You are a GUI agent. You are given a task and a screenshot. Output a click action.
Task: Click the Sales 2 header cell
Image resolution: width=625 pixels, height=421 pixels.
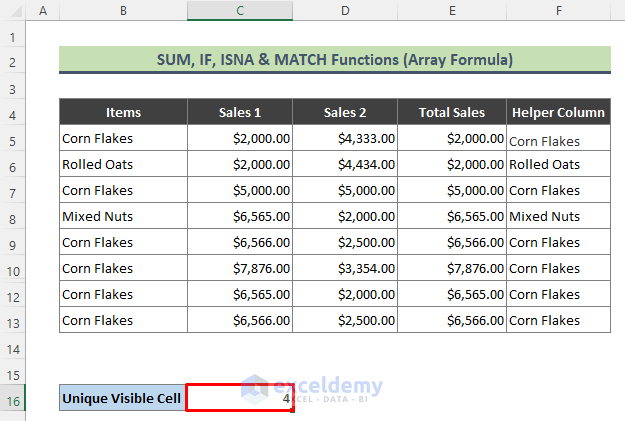(345, 112)
